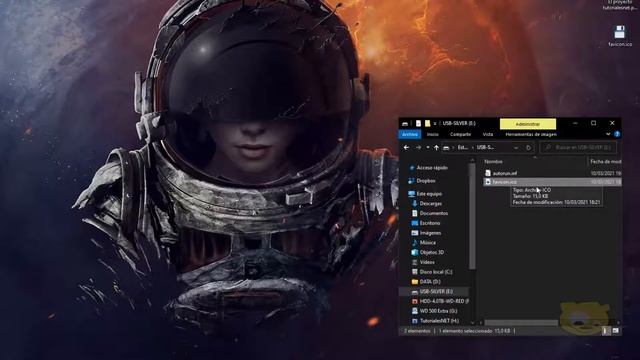Click the Música note icon
640x360 pixels.
click(x=415, y=242)
